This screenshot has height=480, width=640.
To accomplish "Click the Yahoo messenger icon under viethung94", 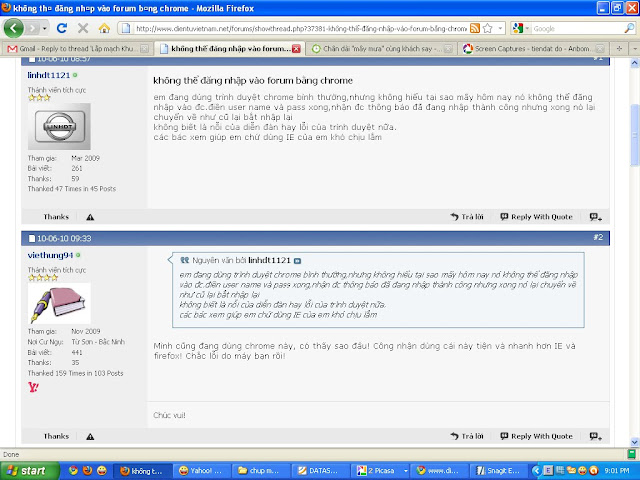I will click(x=33, y=387).
